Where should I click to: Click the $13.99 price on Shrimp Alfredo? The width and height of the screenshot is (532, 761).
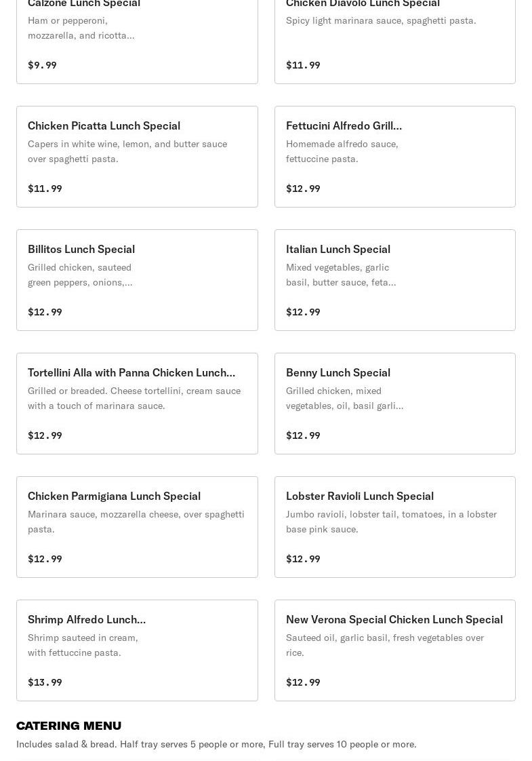point(45,682)
